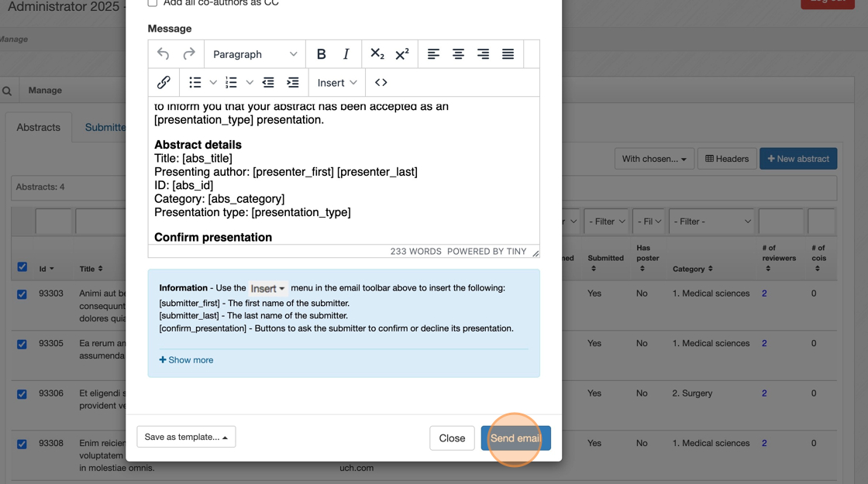Sort by number of cois column
The width and height of the screenshot is (868, 484).
[817, 269]
